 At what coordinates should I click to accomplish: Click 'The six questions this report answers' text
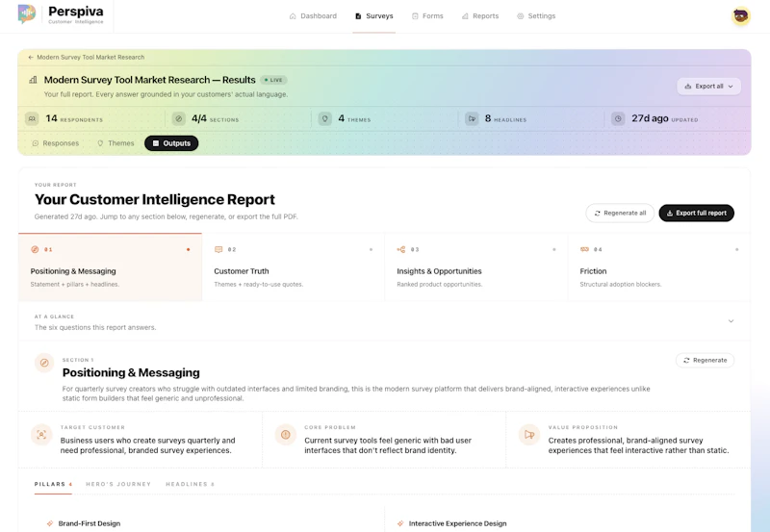pyautogui.click(x=95, y=327)
